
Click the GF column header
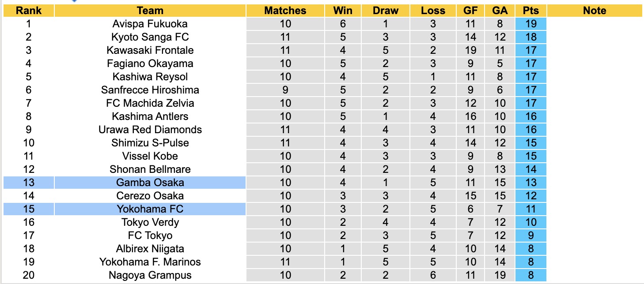471,11
